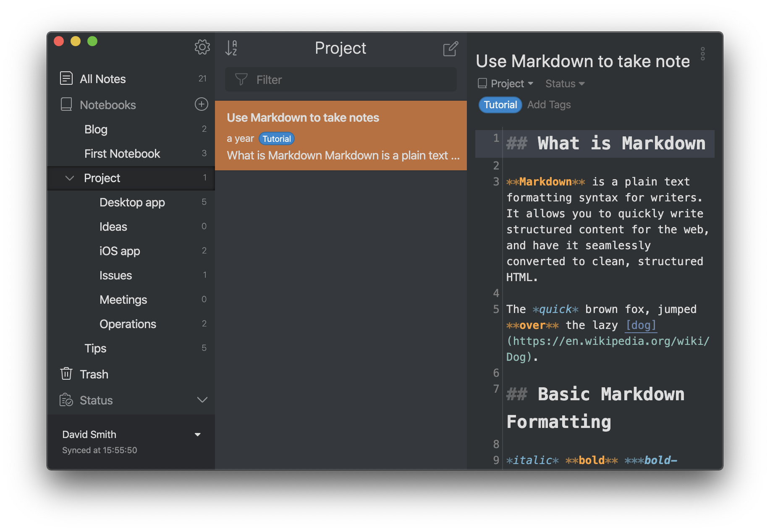
Task: Click the Status clipboard icon in sidebar
Action: click(x=66, y=400)
